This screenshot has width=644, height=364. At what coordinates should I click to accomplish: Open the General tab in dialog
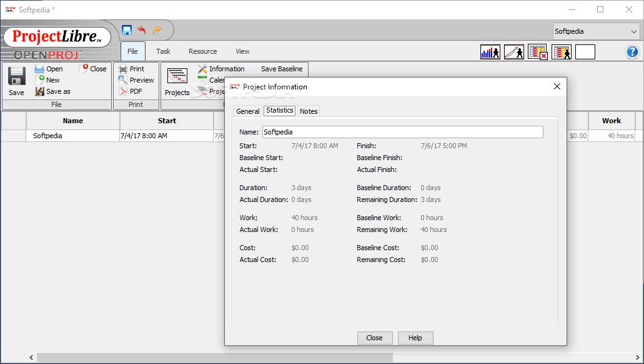click(247, 111)
